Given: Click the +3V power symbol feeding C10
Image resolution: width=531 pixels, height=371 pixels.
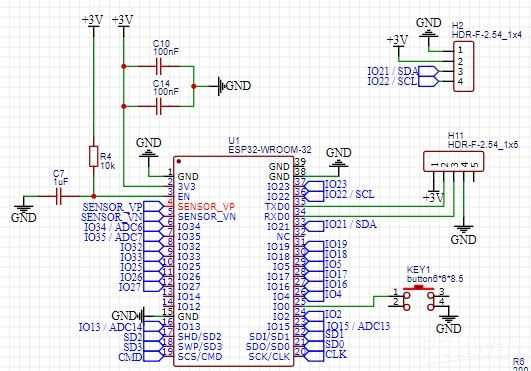Looking at the screenshot, I should 123,21.
